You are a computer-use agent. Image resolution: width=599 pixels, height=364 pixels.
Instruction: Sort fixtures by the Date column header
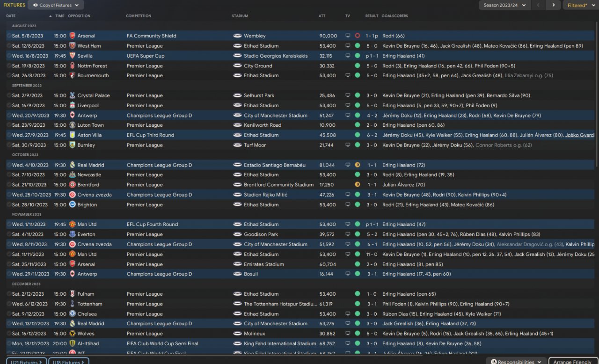(11, 16)
